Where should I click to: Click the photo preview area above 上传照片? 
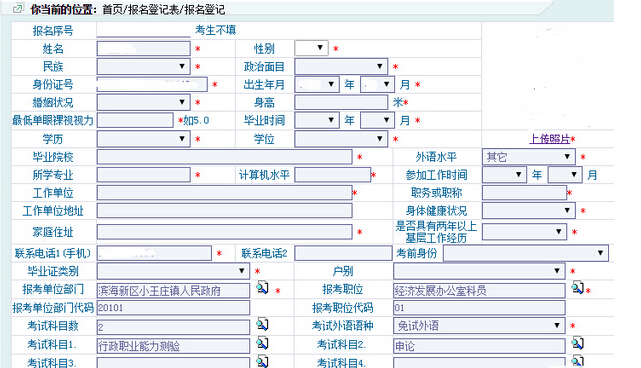(x=548, y=76)
